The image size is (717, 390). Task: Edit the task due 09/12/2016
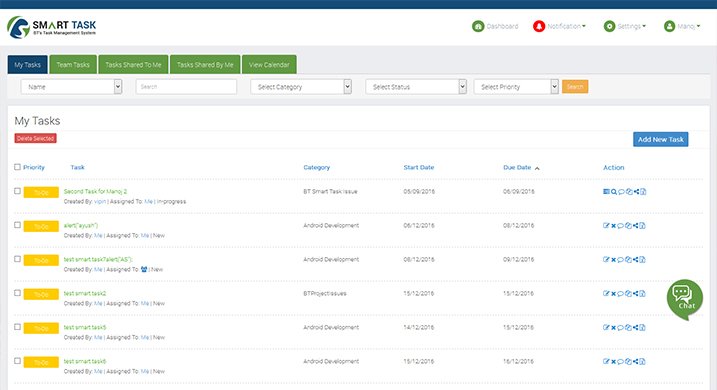(606, 259)
